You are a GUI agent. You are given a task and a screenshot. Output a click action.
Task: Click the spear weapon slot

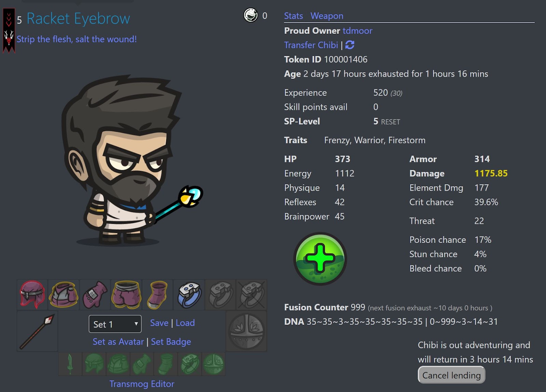coord(37,331)
